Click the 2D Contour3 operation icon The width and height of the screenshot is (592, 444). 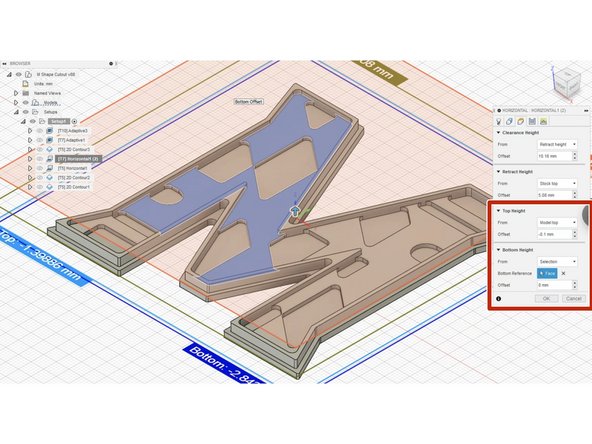click(x=49, y=150)
